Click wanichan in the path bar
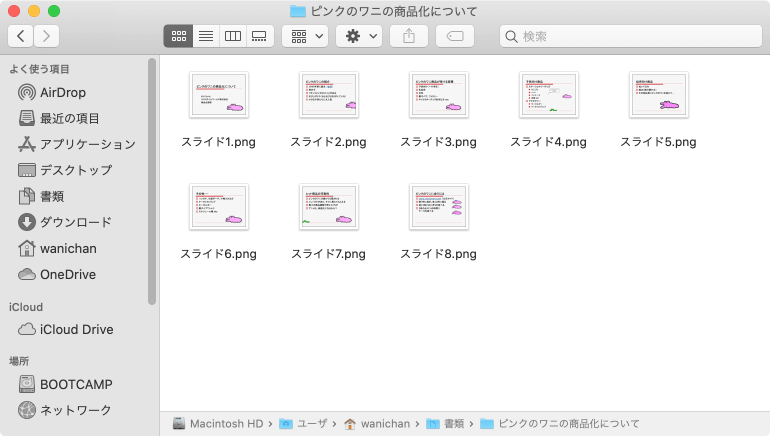 [377, 424]
